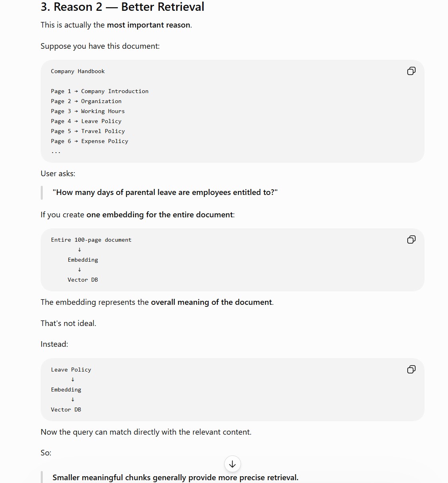Click the 'Now the query can match' sentence

(x=146, y=432)
